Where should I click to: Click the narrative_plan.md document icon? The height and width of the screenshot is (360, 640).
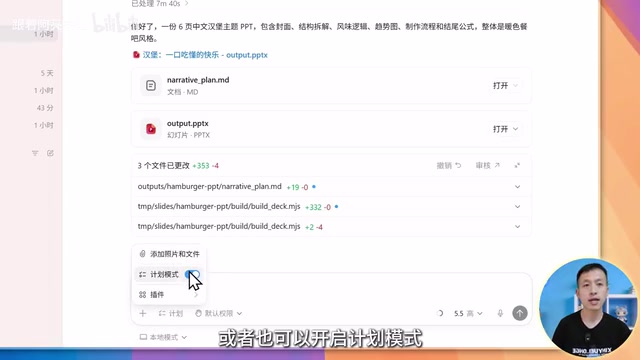(x=151, y=85)
